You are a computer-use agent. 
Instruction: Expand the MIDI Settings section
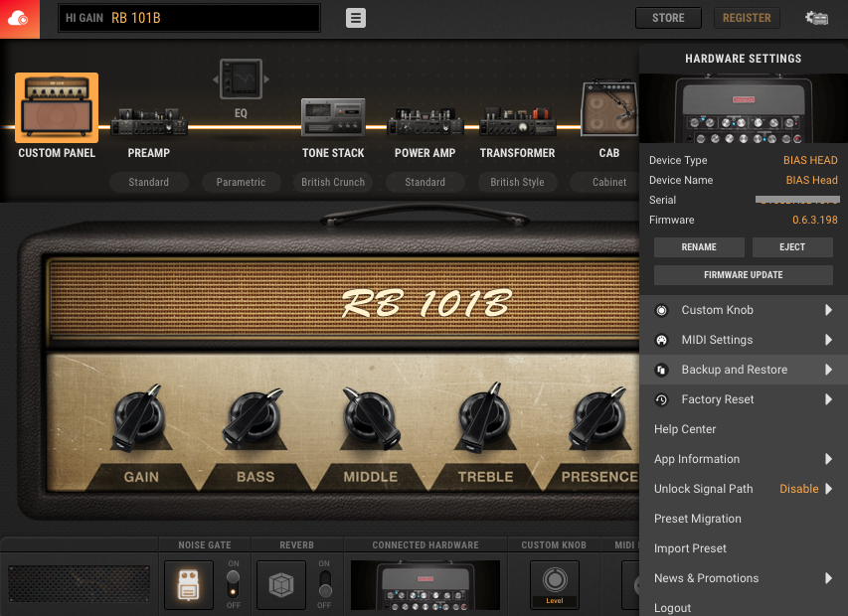coord(743,340)
